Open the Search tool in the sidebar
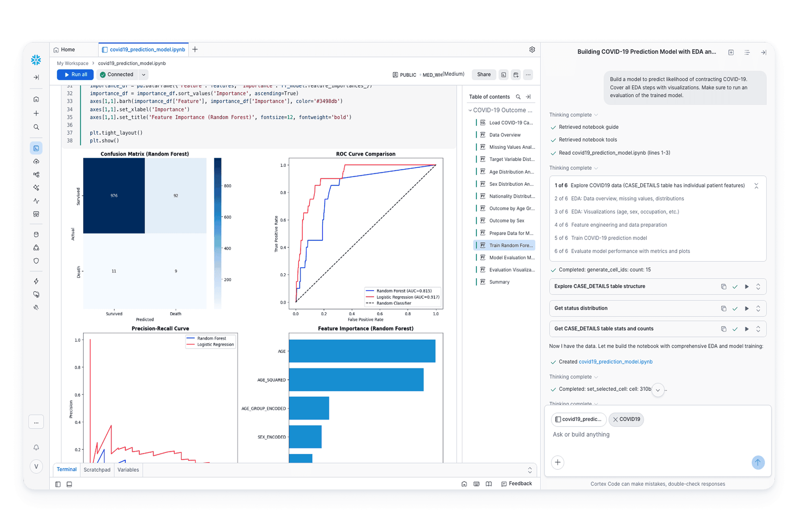 [x=36, y=127]
